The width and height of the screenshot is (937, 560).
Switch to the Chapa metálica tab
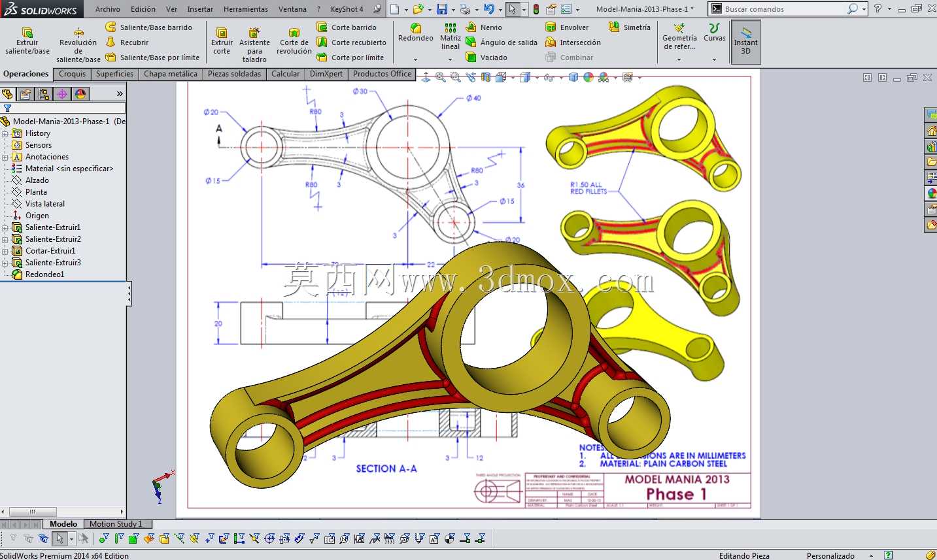(x=170, y=74)
